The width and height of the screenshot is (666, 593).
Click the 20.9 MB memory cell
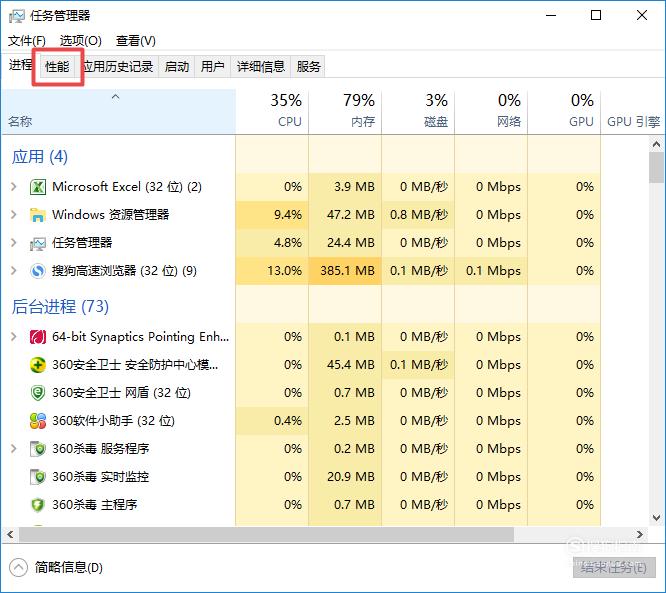(x=345, y=477)
